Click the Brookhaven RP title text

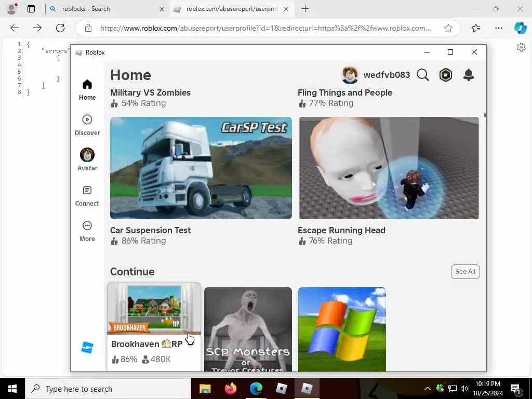(x=147, y=344)
